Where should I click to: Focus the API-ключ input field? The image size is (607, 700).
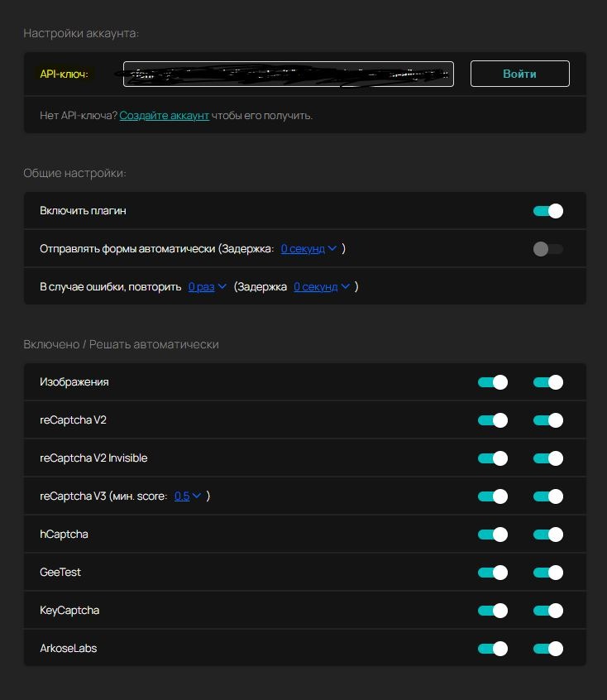point(289,74)
